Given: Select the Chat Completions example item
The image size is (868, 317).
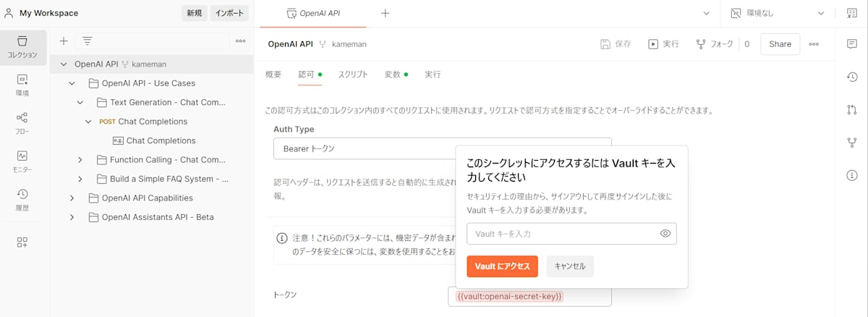Looking at the screenshot, I should click(x=154, y=140).
